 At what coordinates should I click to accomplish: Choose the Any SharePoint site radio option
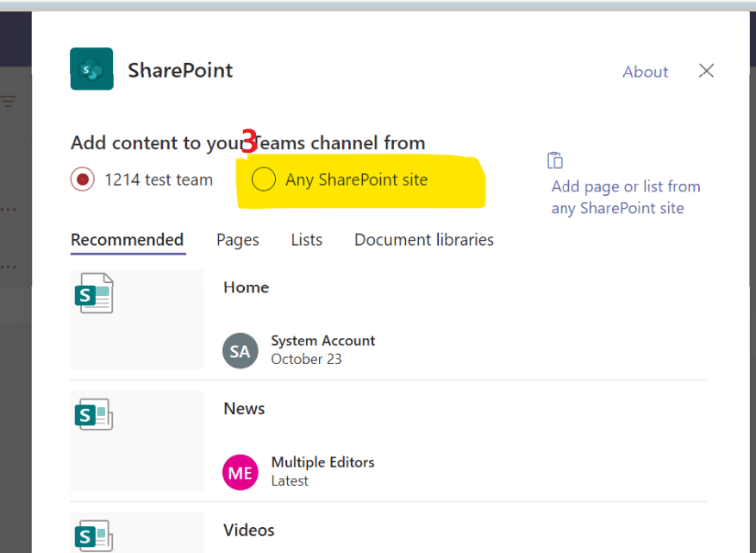(263, 179)
